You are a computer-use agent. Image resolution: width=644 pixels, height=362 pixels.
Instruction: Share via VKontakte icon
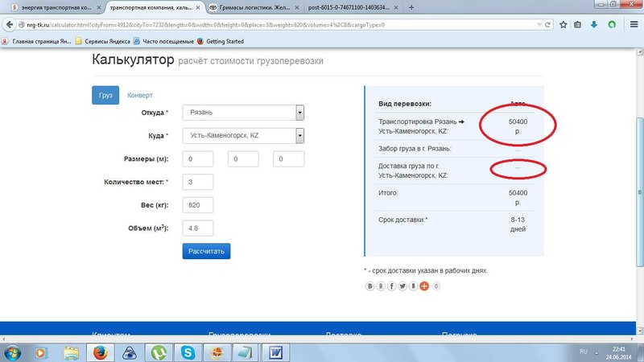tap(369, 286)
